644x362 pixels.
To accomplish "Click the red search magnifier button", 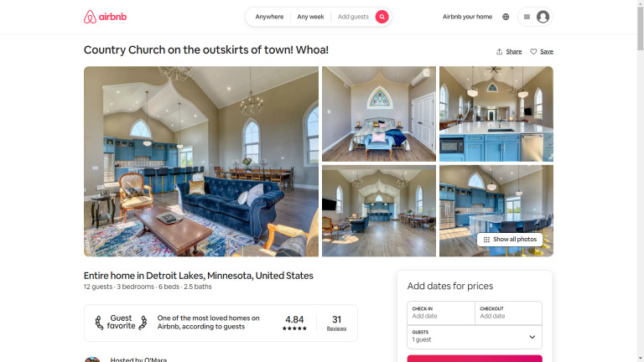I will click(382, 17).
